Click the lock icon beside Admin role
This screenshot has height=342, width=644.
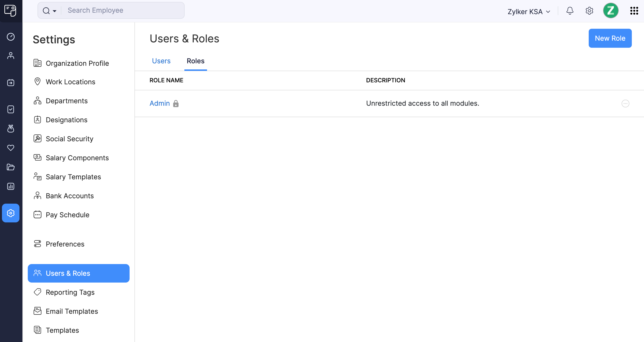point(176,104)
